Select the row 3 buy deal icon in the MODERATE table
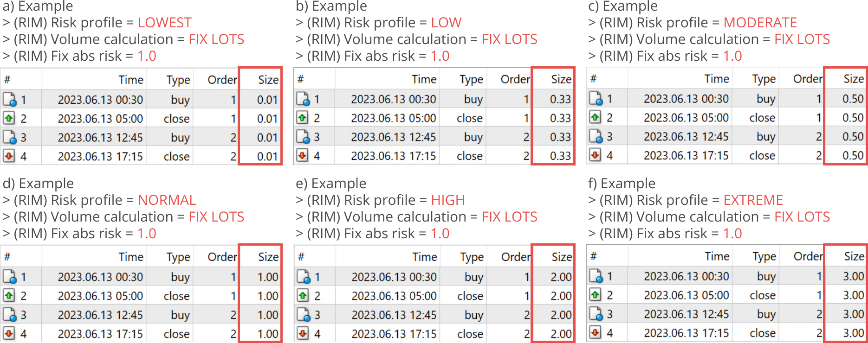The height and width of the screenshot is (343, 868). click(x=596, y=136)
